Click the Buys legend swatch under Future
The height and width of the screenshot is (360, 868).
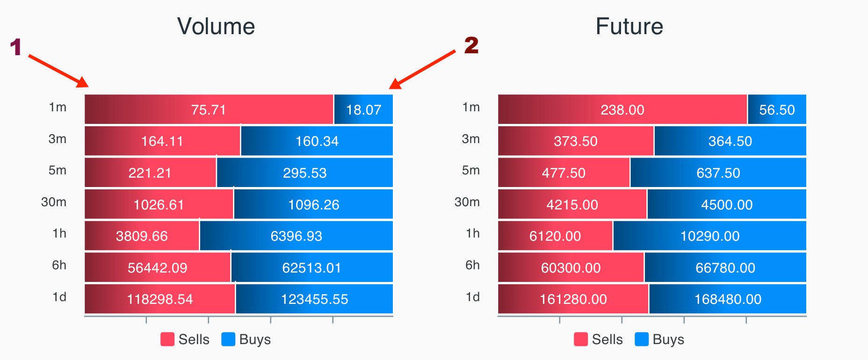(642, 339)
